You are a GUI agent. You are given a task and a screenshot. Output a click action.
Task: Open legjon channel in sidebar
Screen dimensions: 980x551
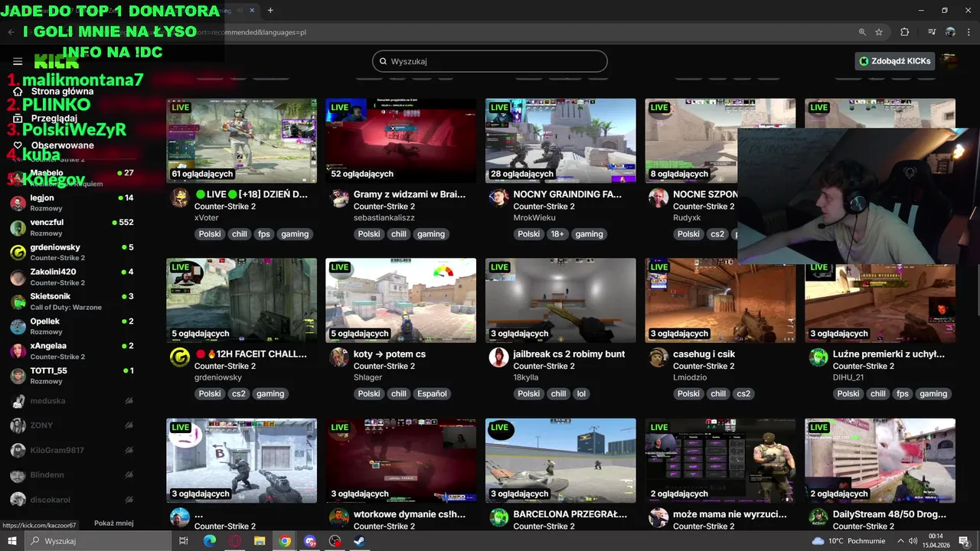click(x=72, y=203)
